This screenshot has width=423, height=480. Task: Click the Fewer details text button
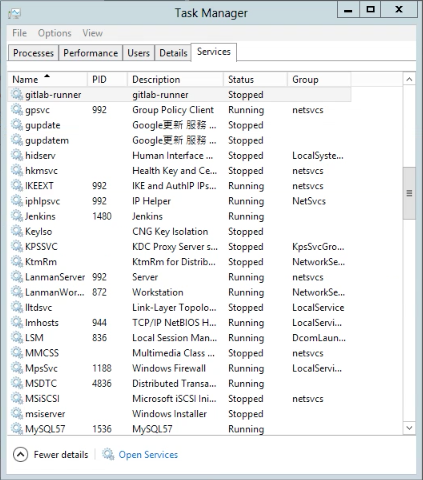click(x=61, y=455)
